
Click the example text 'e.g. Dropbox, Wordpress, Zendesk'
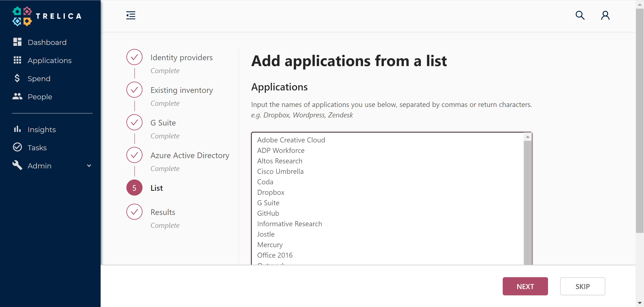click(302, 115)
